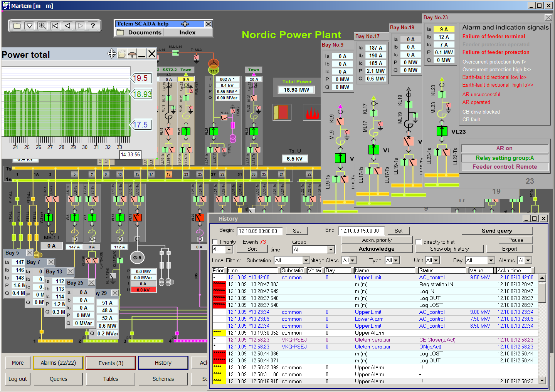Click the question mark help icon
This screenshot has width=555, height=392.
[93, 26]
